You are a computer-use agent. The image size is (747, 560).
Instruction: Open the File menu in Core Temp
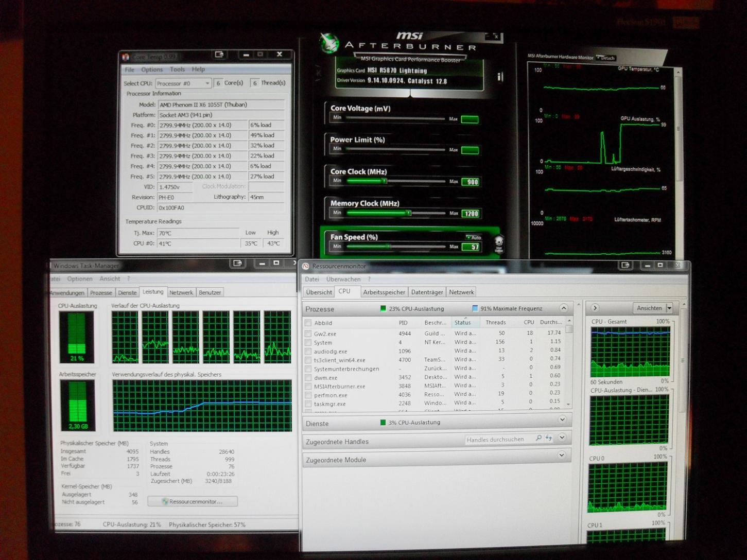point(129,69)
